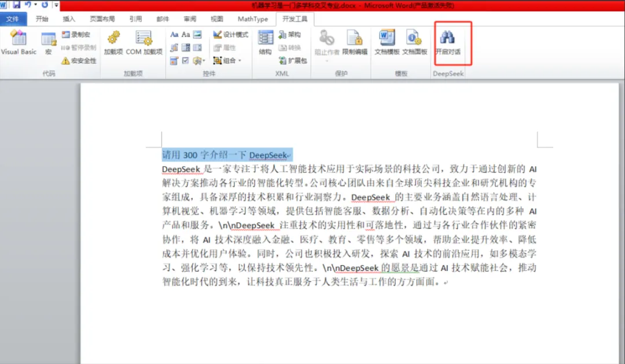
Task: Click the 模板 group label
Action: (x=401, y=73)
